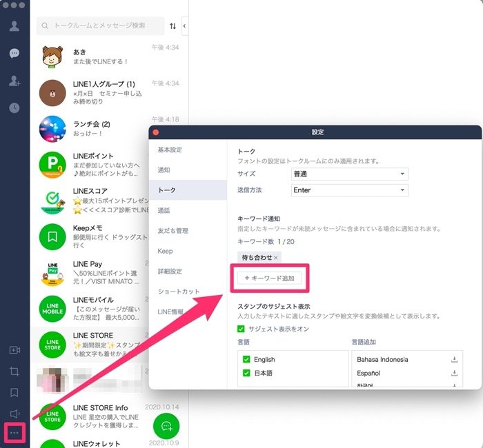Select 詳細設定 in settings sidebar
The height and width of the screenshot is (448, 483).
click(188, 272)
